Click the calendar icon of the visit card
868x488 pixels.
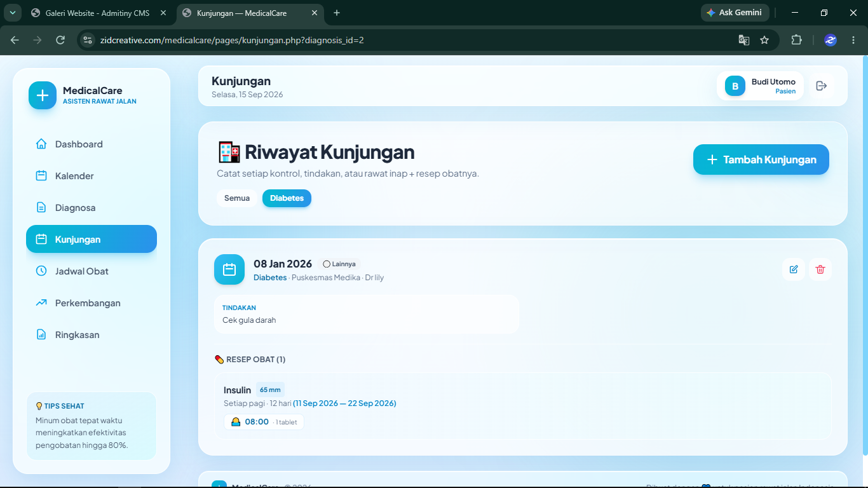tap(229, 269)
